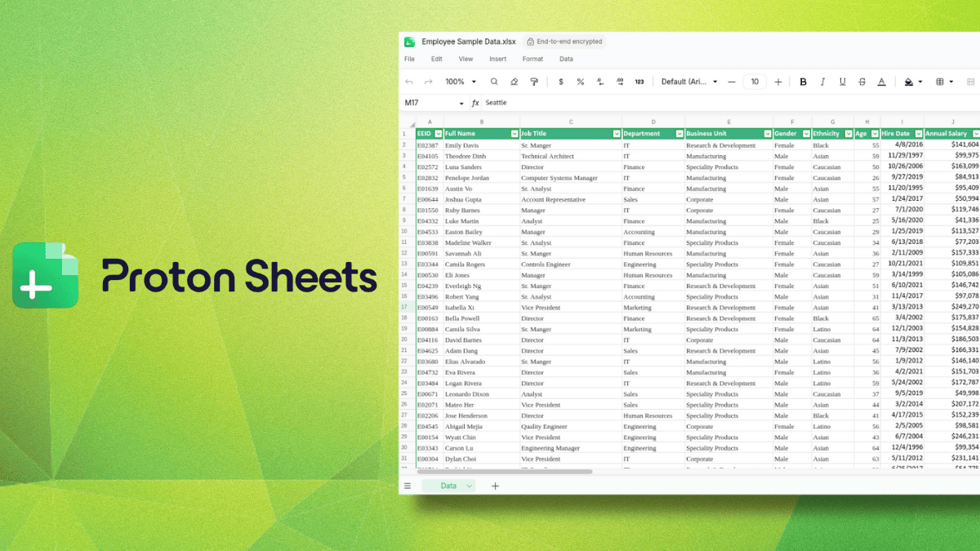
Task: Format selected cells as percentage
Action: pyautogui.click(x=581, y=82)
